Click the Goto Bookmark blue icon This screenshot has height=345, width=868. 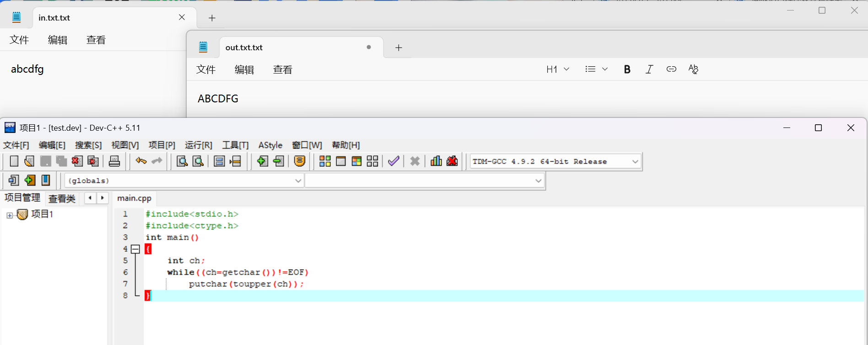tap(46, 180)
